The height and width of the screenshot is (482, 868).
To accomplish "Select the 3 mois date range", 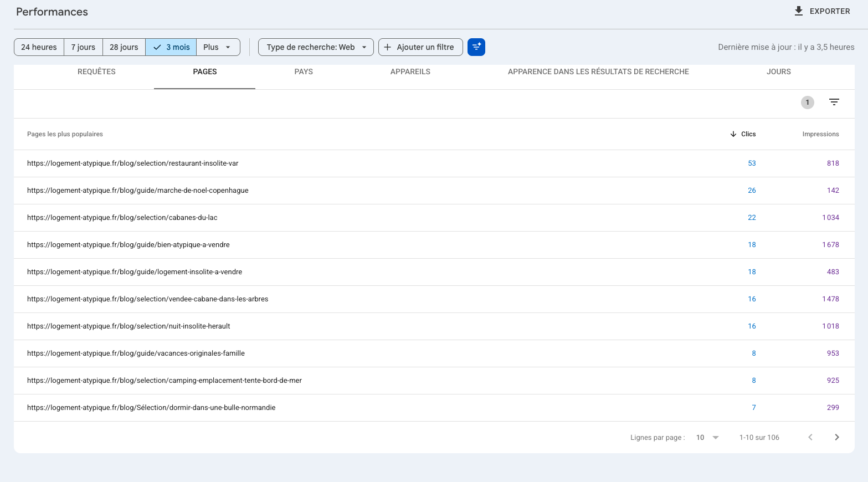I will [x=171, y=47].
